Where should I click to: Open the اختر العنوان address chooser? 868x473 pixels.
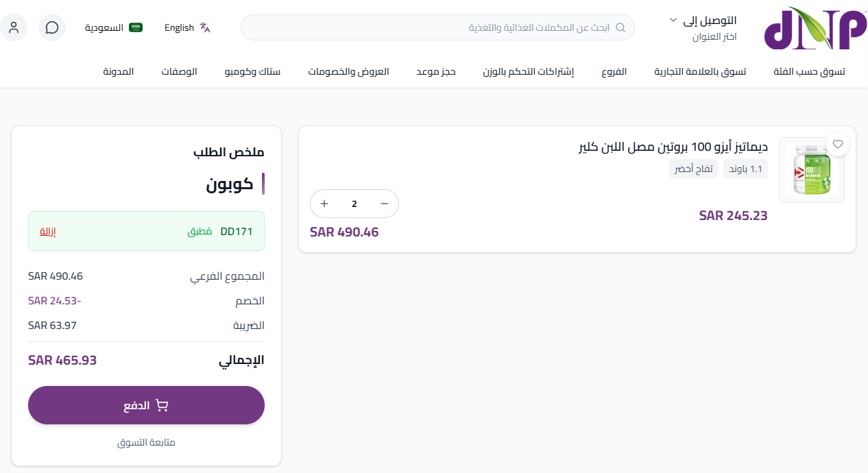pyautogui.click(x=714, y=37)
